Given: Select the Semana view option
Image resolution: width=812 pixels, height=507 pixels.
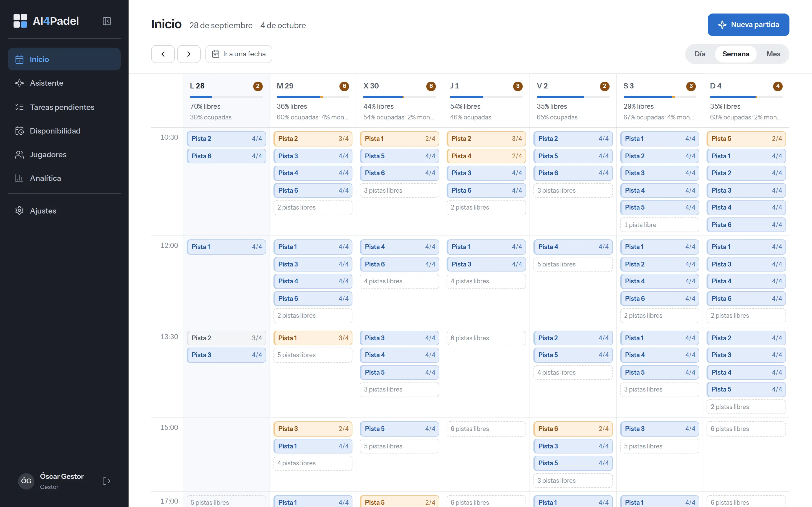Looking at the screenshot, I should pyautogui.click(x=736, y=54).
